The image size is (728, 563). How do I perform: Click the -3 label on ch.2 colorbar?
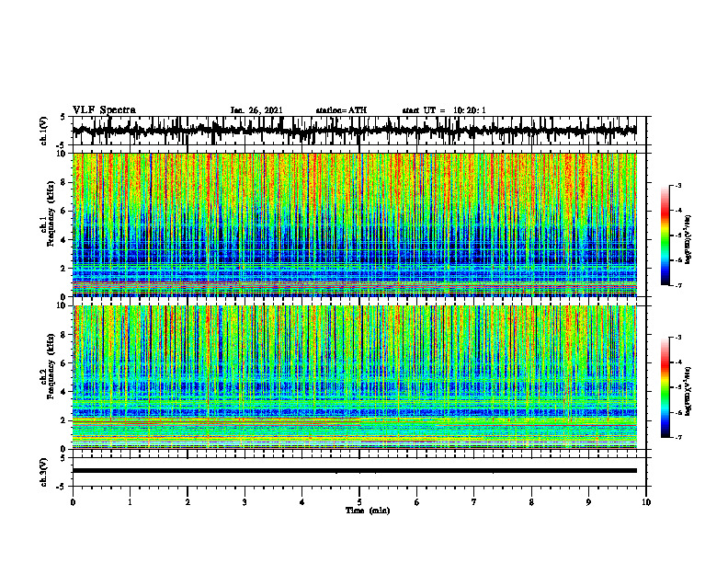pyautogui.click(x=677, y=338)
